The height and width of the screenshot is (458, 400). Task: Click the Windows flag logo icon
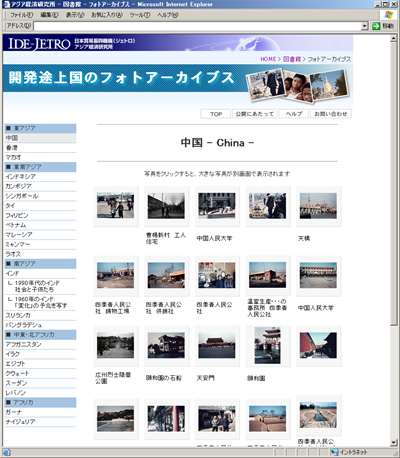click(389, 15)
